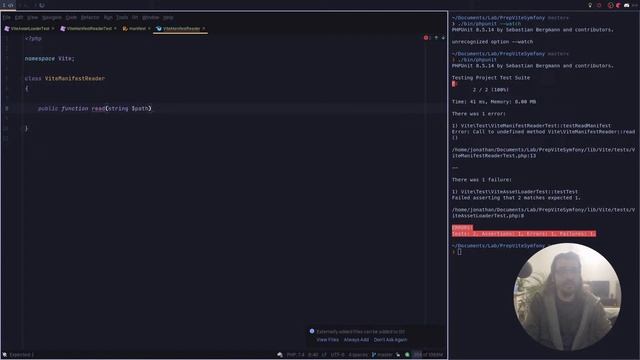The height and width of the screenshot is (360, 640).
Task: Click the webcam overlay thumbnail
Action: tap(567, 297)
